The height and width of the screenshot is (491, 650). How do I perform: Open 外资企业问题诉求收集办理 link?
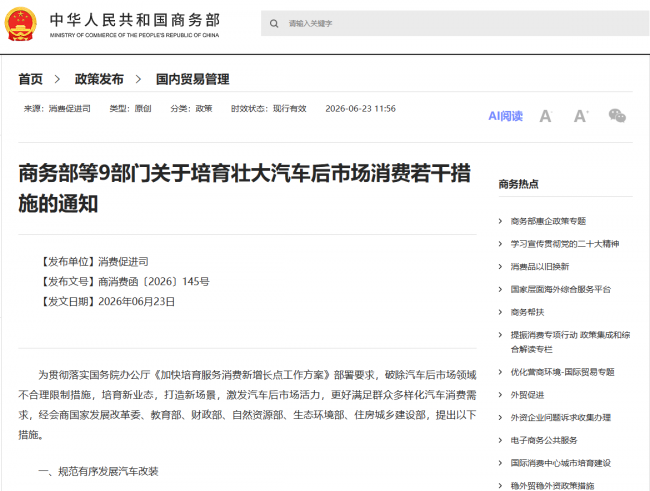(560, 418)
